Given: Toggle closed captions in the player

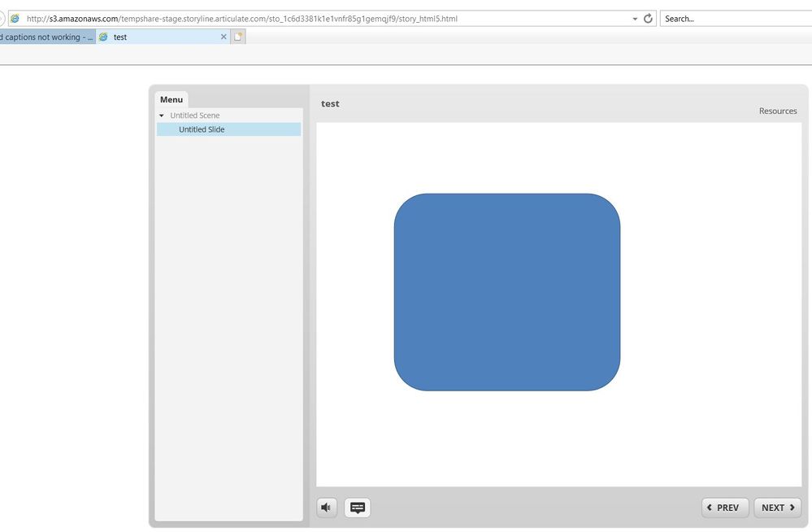Looking at the screenshot, I should tap(358, 508).
